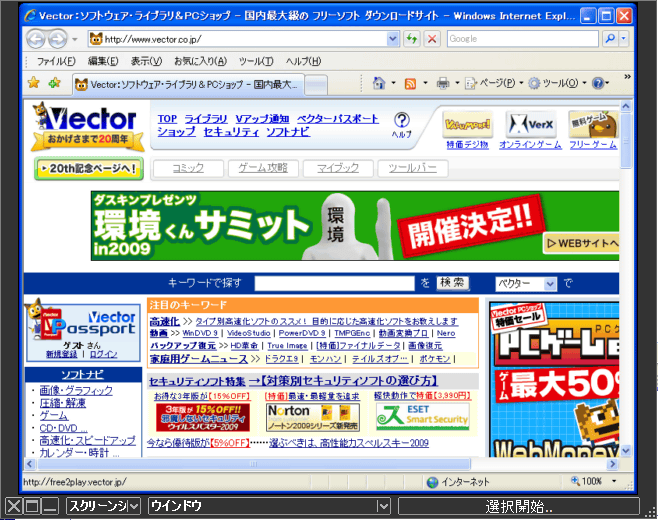Open the コミック tab link
The image size is (658, 520).
tap(188, 168)
